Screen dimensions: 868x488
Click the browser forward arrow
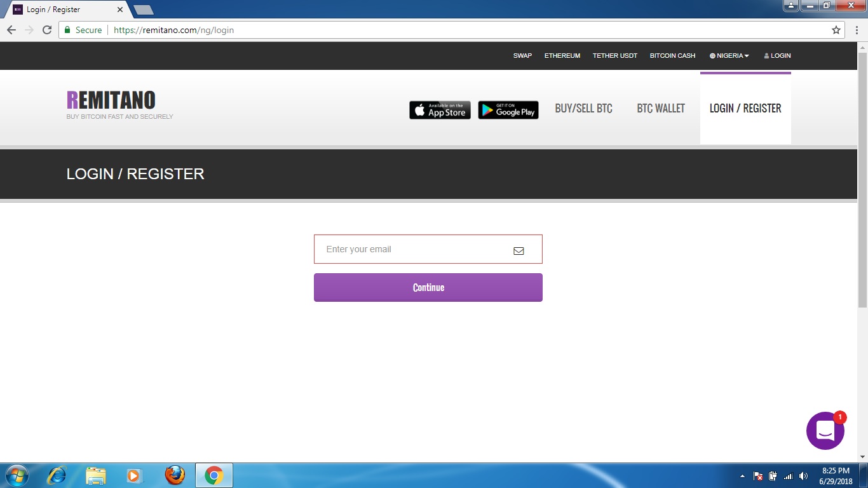coord(29,30)
